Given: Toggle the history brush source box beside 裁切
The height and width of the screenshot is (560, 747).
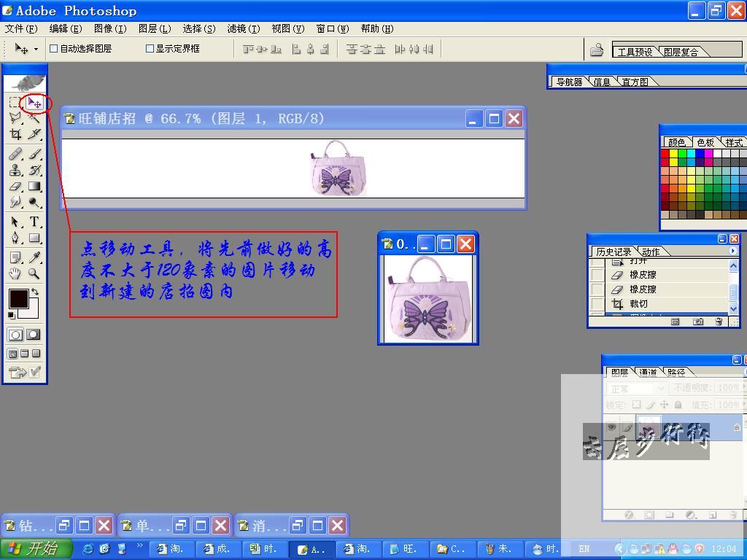Looking at the screenshot, I should 597,304.
